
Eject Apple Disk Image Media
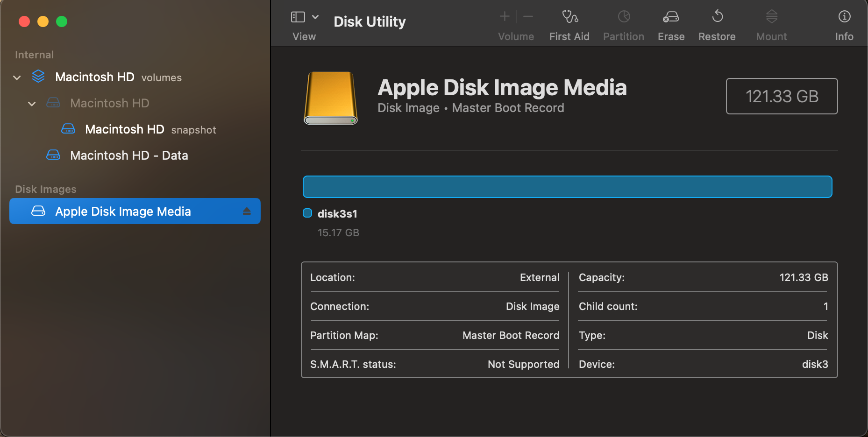click(x=247, y=211)
